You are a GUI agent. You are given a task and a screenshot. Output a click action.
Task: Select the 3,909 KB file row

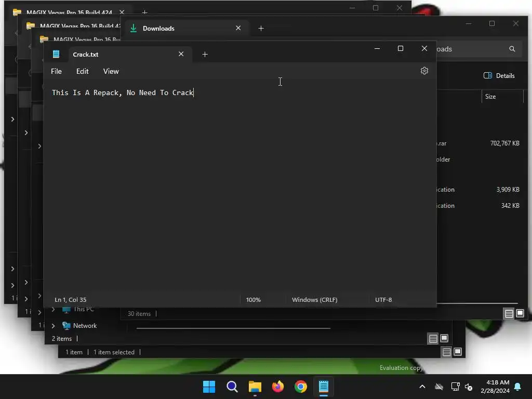478,190
